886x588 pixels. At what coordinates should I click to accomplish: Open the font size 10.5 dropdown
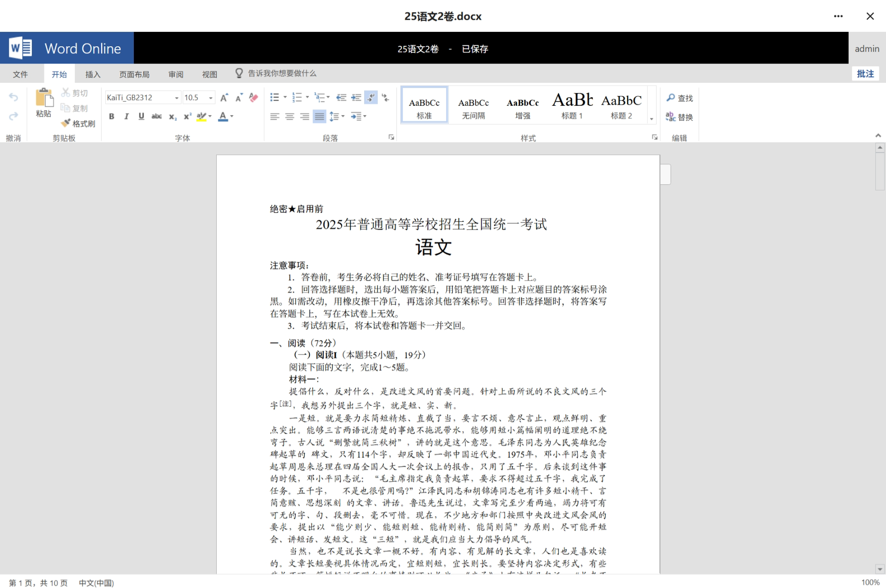tap(211, 98)
